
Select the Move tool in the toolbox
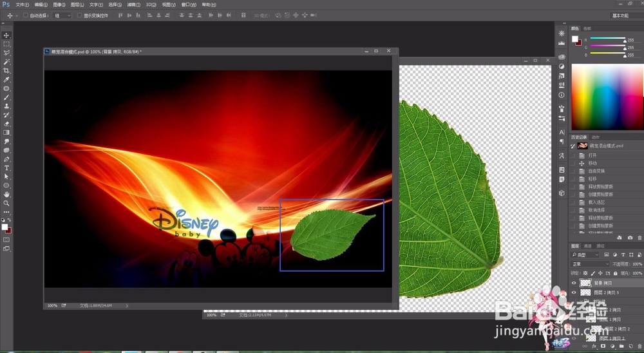6,35
